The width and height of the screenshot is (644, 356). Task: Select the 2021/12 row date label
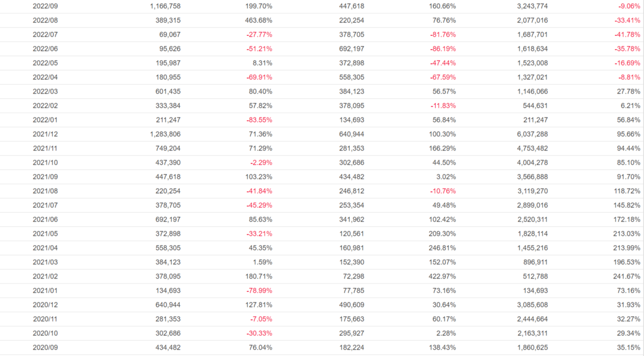click(45, 135)
